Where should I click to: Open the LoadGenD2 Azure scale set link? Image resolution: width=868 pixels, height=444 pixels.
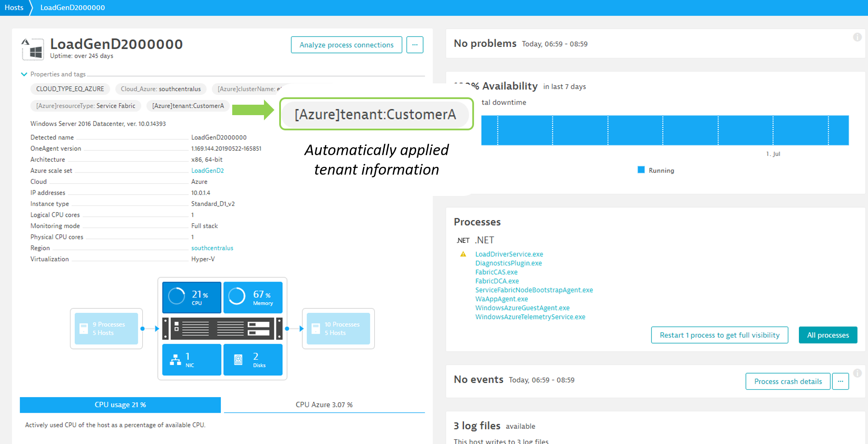click(207, 171)
